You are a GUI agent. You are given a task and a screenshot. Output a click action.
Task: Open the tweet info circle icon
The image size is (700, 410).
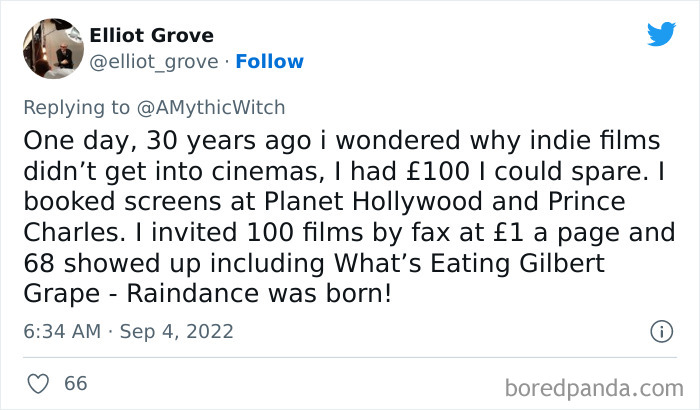coord(660,330)
